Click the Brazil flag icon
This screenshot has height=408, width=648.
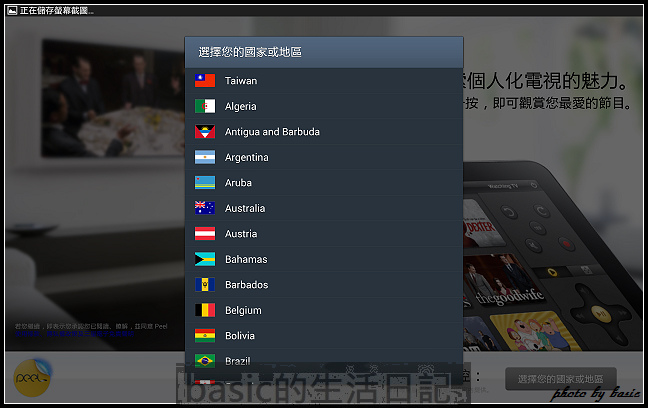pos(205,361)
